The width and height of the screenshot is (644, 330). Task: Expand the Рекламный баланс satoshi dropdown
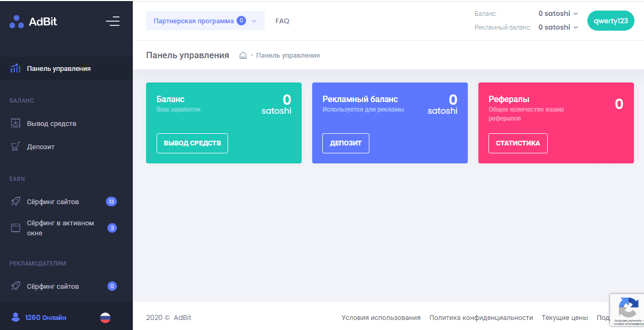point(575,27)
